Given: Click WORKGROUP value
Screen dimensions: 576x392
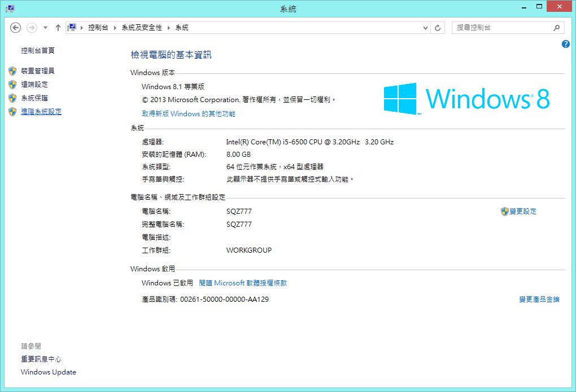Looking at the screenshot, I should [248, 250].
